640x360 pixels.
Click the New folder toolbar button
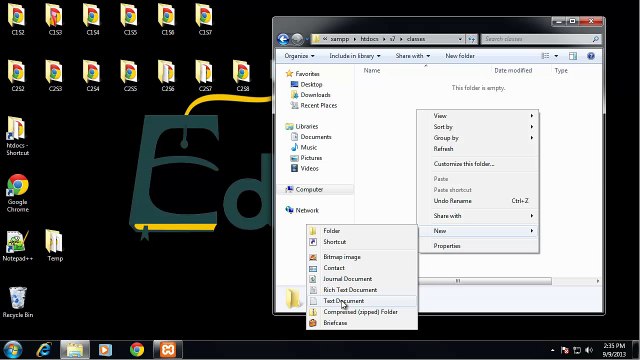[460, 56]
